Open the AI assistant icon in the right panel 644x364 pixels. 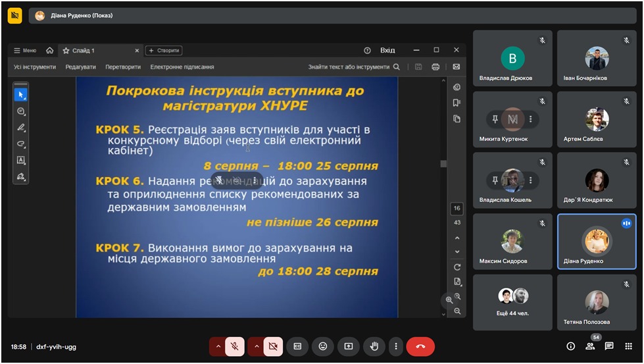tap(457, 87)
